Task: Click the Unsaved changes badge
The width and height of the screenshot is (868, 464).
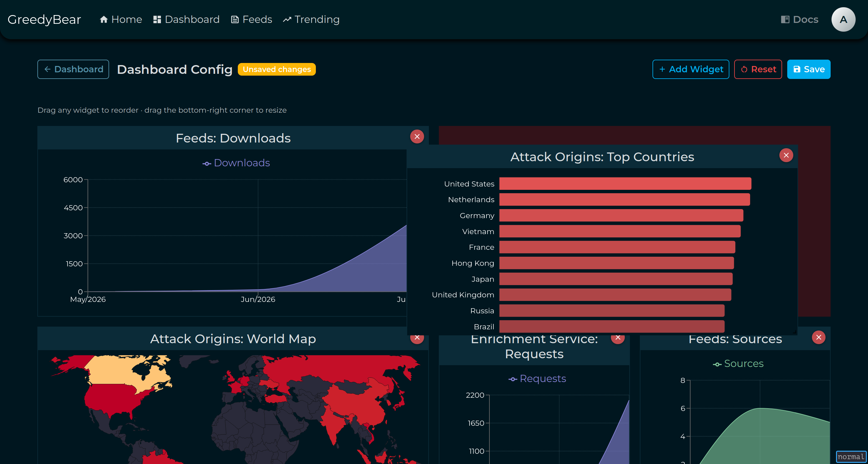Action: tap(277, 69)
